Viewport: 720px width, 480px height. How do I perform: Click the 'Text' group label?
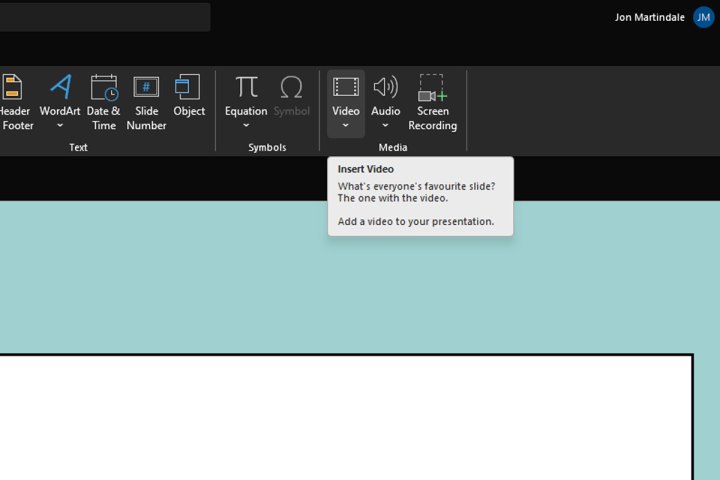click(78, 147)
